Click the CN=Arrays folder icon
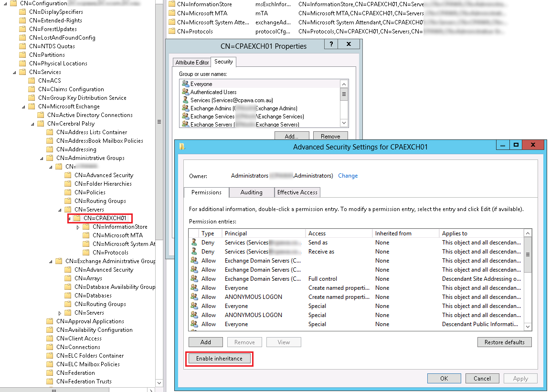This screenshot has height=392, width=550. tap(68, 278)
